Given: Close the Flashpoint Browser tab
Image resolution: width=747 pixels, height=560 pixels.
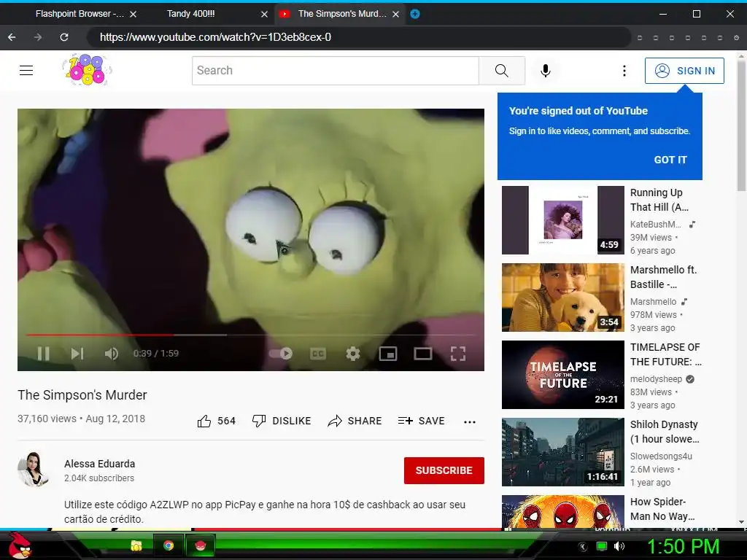Looking at the screenshot, I should 133,15.
